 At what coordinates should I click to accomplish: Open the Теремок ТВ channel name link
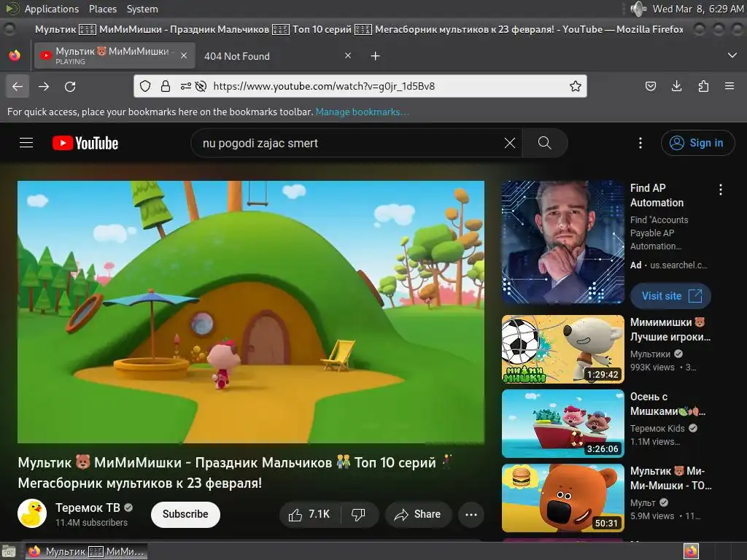tap(88, 507)
